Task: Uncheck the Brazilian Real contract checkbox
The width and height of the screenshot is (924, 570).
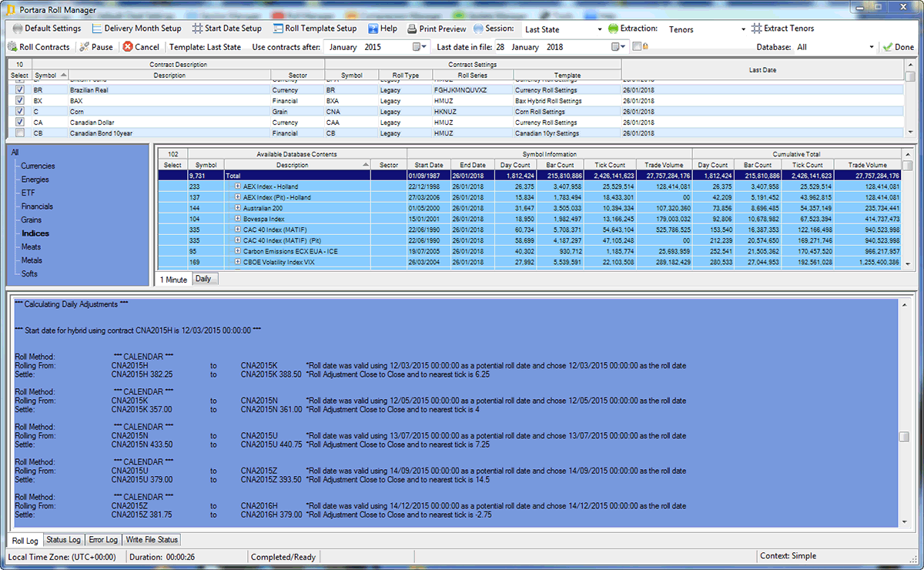Action: (x=20, y=90)
